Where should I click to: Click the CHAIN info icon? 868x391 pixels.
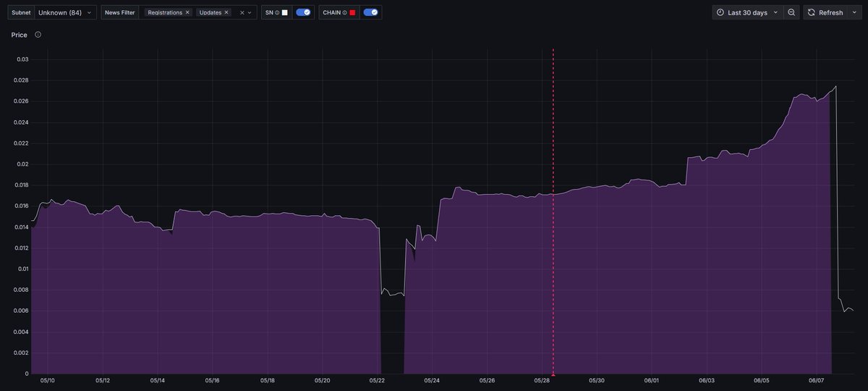[344, 12]
